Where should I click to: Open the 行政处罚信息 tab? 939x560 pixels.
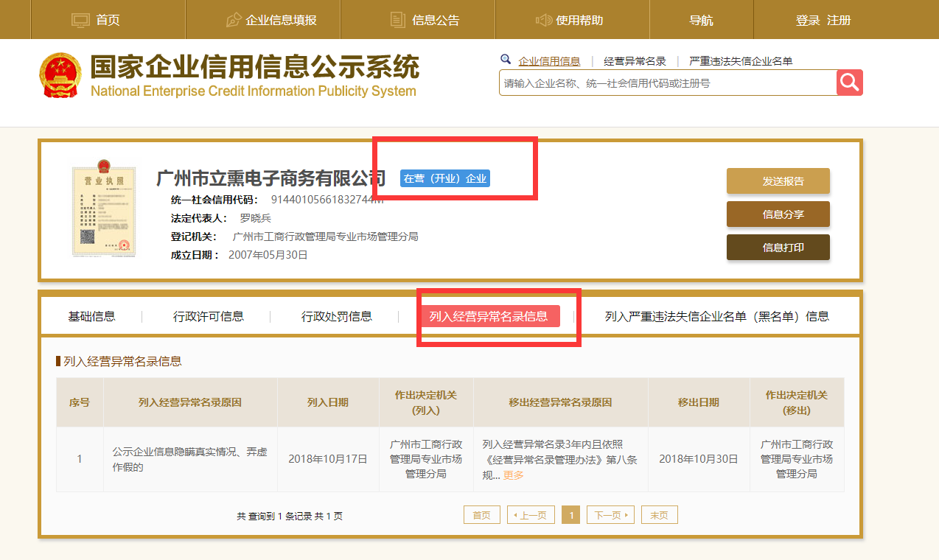pyautogui.click(x=336, y=315)
